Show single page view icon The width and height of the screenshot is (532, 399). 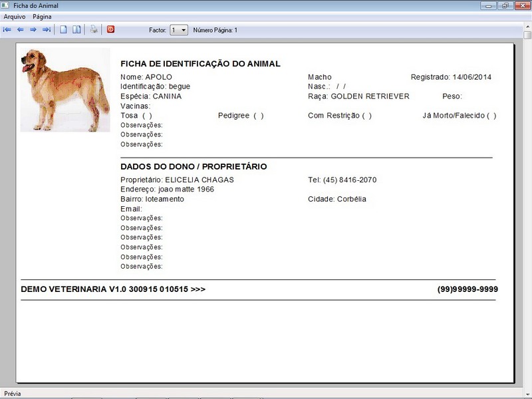coord(63,29)
